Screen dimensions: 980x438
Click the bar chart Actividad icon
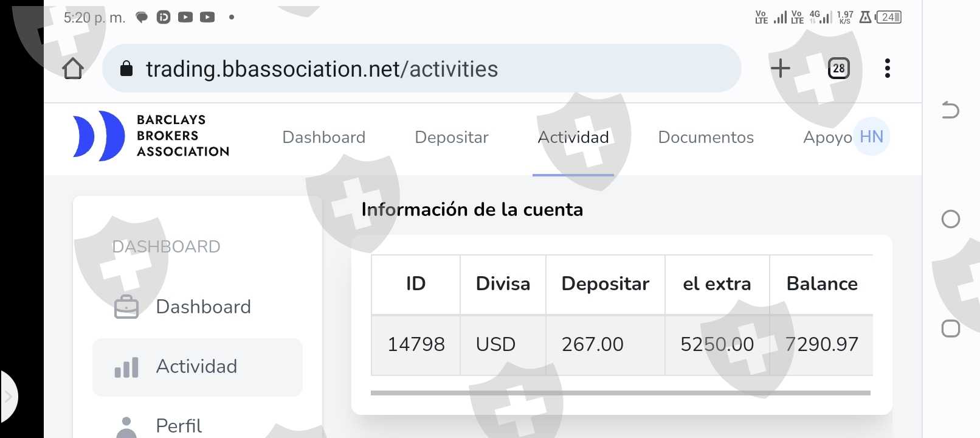click(126, 367)
